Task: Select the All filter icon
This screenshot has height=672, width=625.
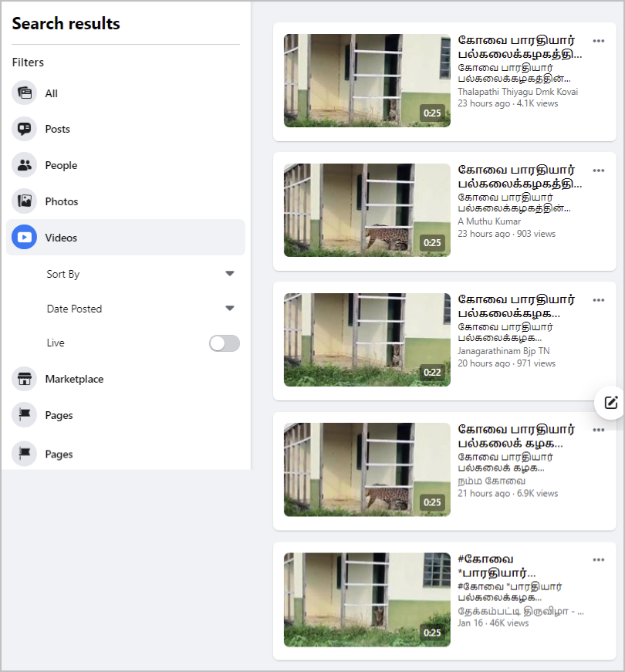Action: pos(25,93)
